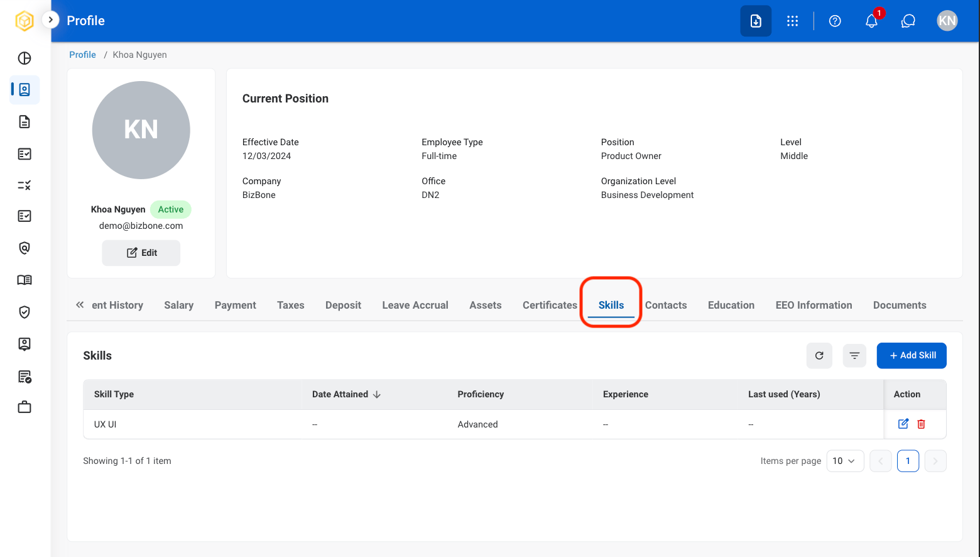Click the Profile breadcrumb link

pos(82,55)
